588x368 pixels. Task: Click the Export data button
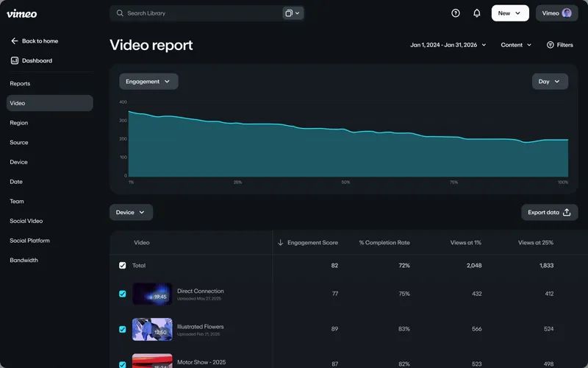coord(549,213)
